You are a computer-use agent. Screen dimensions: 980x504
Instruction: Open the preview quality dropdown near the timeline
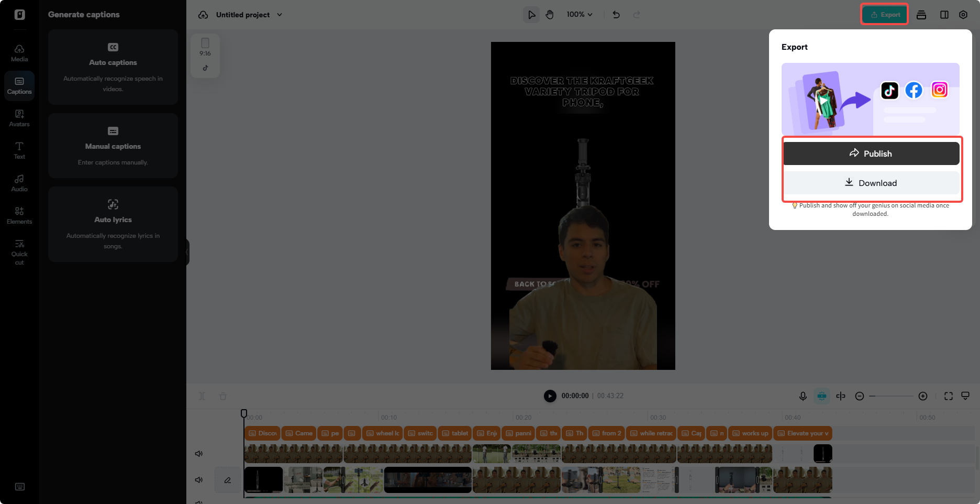click(x=966, y=396)
